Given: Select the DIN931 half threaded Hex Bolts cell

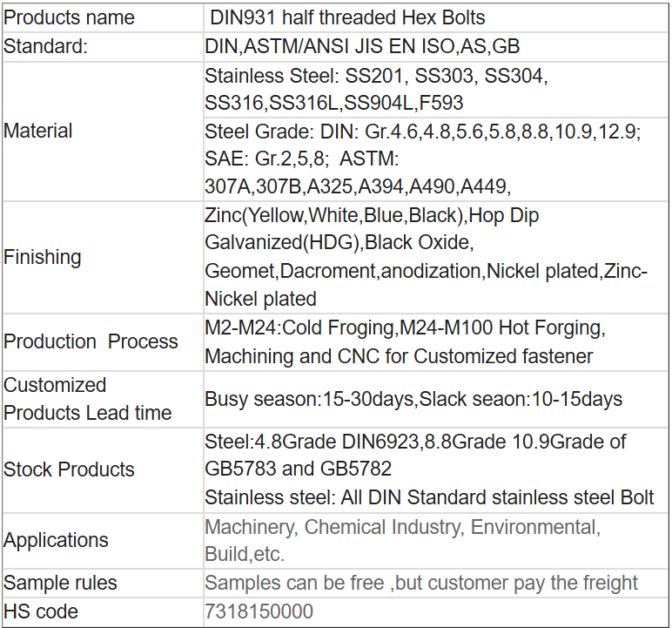Looking at the screenshot, I should click(347, 17).
